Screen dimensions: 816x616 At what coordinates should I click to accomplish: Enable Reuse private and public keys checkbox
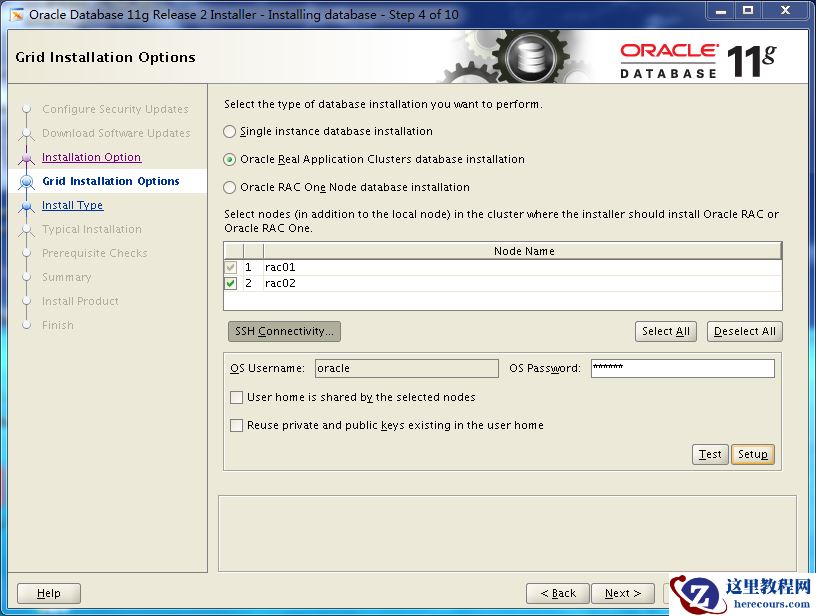coord(236,426)
